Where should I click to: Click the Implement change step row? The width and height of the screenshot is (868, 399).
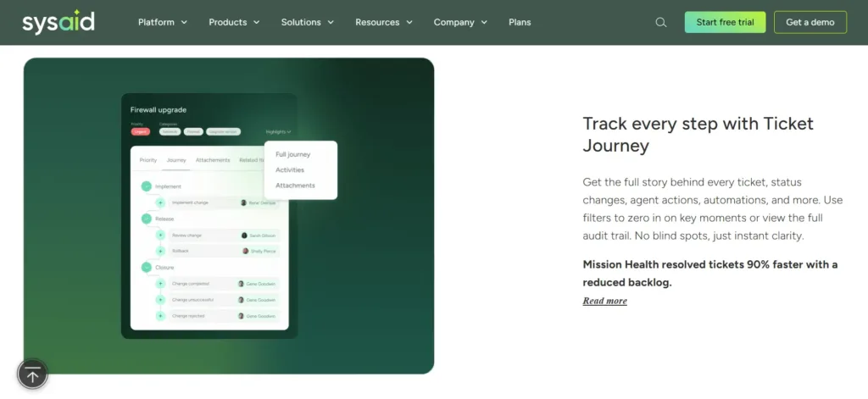tap(224, 202)
